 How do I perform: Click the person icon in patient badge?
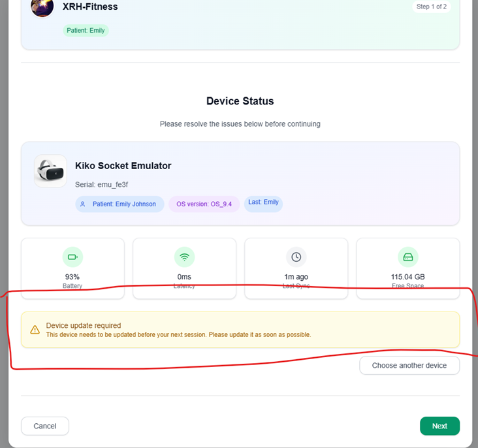83,204
